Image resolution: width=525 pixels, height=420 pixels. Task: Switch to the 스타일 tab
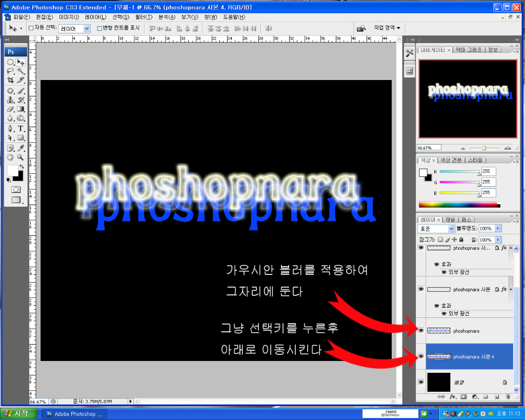point(475,160)
